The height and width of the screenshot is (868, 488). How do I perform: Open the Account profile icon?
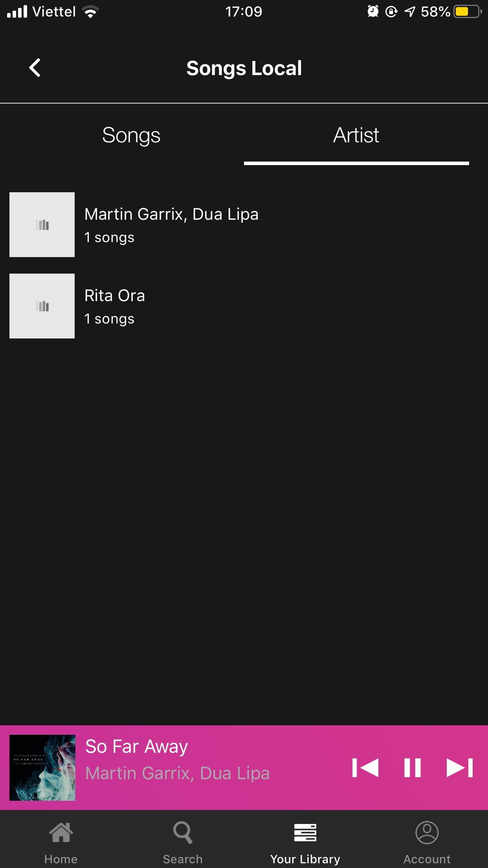click(x=427, y=833)
